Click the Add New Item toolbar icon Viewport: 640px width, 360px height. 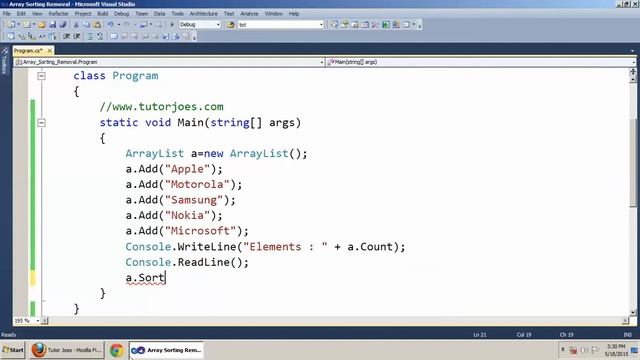click(27, 25)
